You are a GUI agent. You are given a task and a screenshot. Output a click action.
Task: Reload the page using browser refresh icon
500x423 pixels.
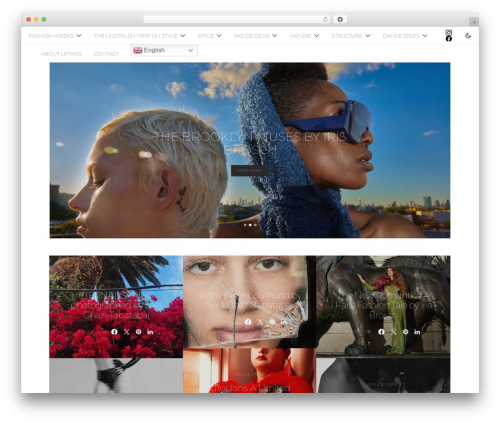(325, 20)
